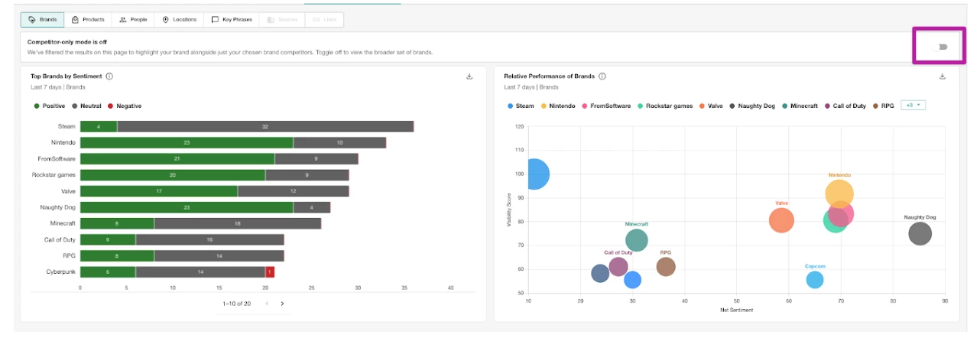Open the Locations tab

tap(179, 19)
